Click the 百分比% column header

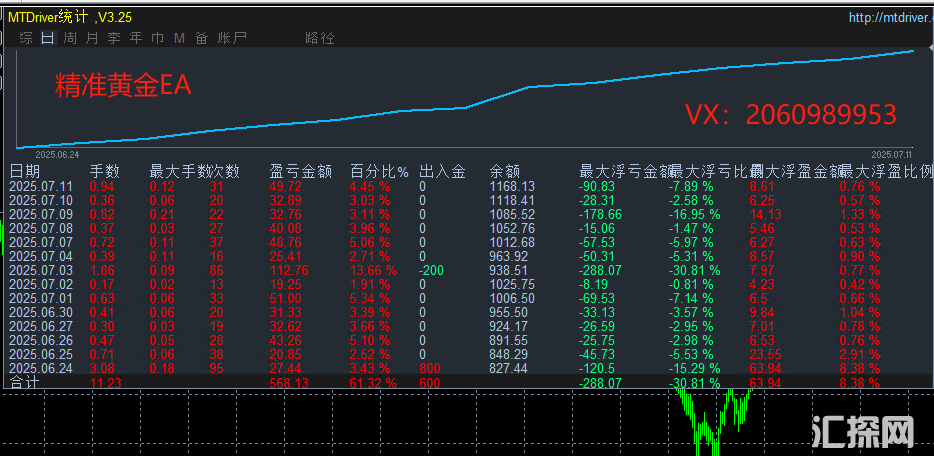point(379,172)
